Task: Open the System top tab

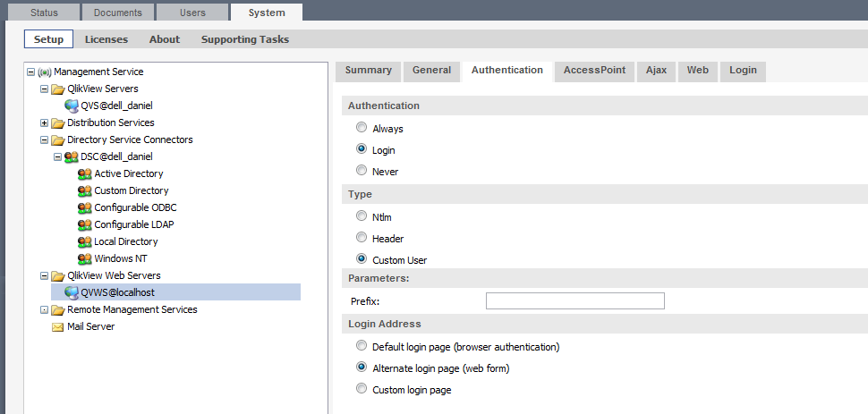Action: (x=267, y=13)
